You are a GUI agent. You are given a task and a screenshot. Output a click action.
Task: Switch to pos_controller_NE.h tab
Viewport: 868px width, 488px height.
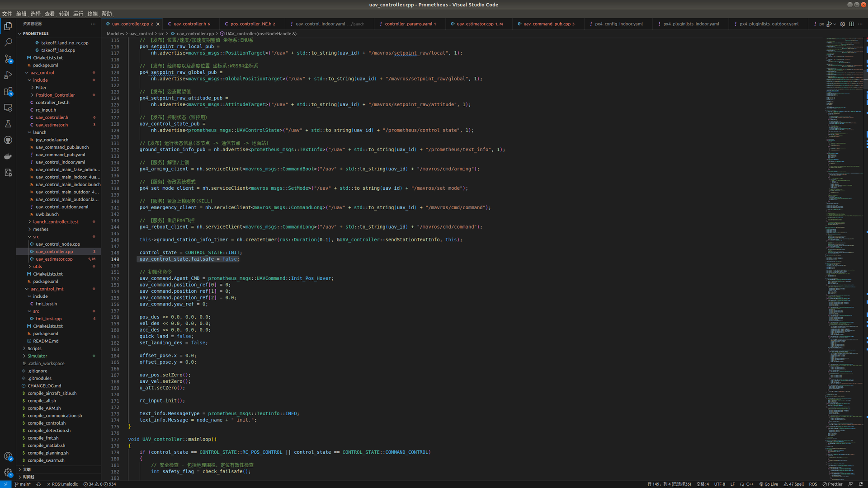253,24
